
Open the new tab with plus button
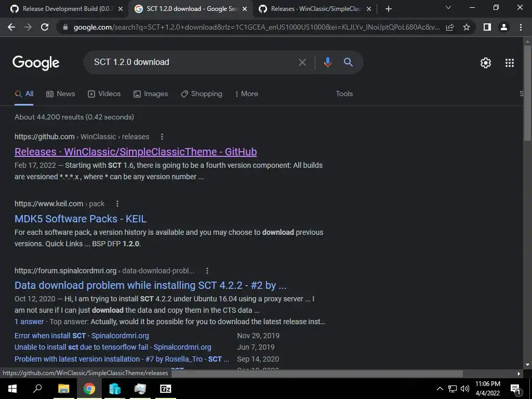coord(389,9)
